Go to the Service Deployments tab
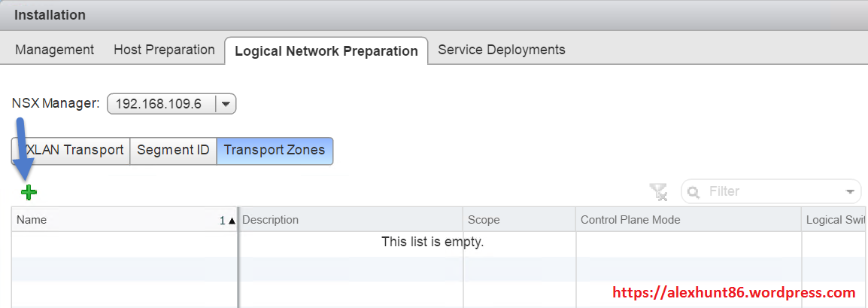The height and width of the screenshot is (308, 868). point(501,50)
